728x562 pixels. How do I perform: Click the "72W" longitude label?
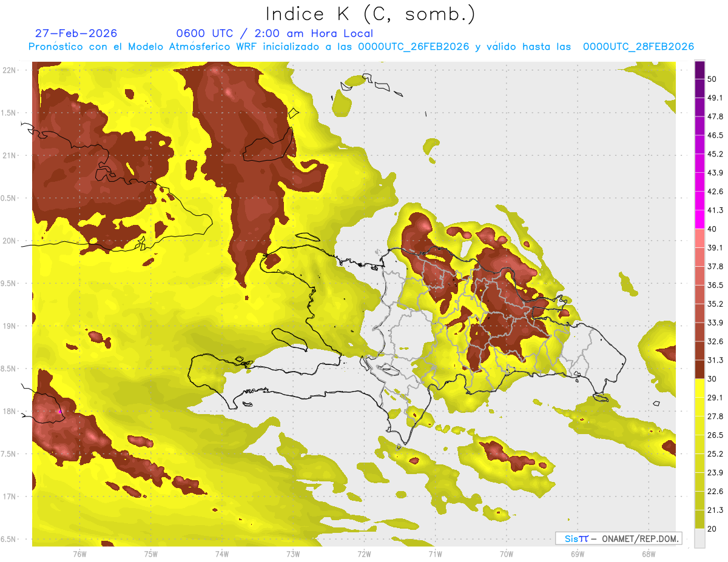tap(364, 554)
